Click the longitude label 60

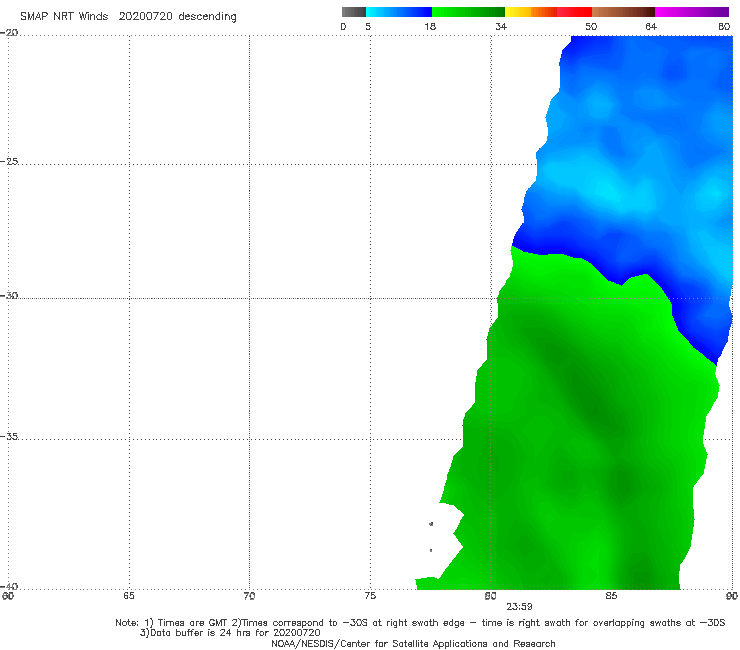click(x=8, y=596)
